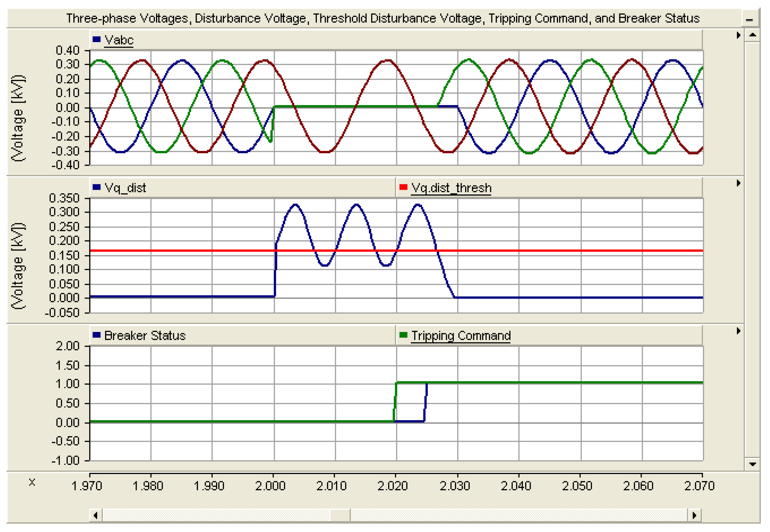Click the horizontal scrollbar right arrow
Screen dimensions: 770x532
tap(694, 515)
